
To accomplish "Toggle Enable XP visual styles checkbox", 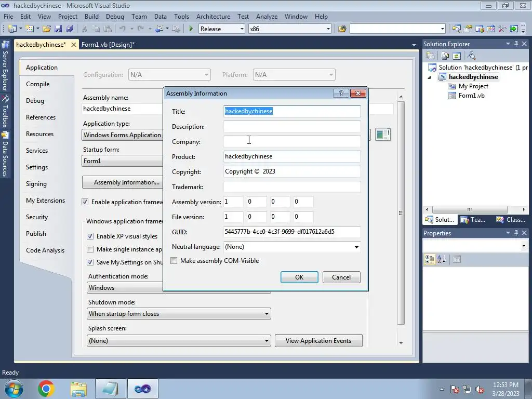I will pos(90,236).
